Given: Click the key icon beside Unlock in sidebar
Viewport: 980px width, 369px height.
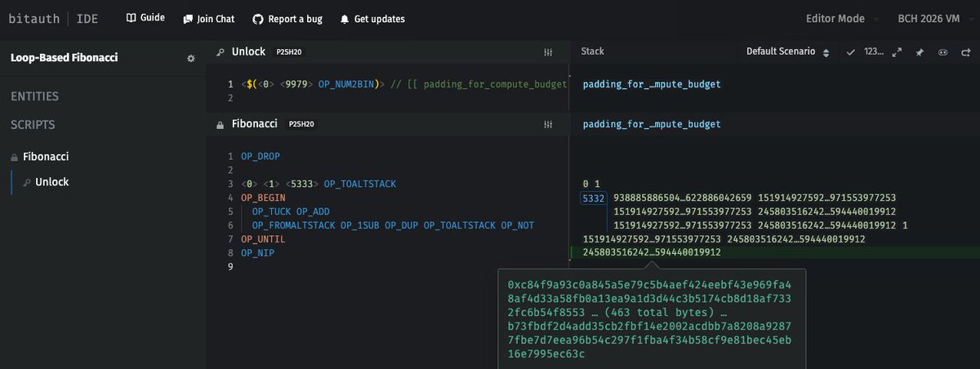Looking at the screenshot, I should pos(27,182).
